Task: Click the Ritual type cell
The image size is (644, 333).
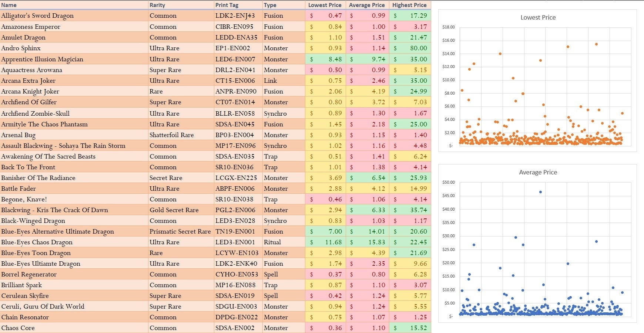Action: (284, 242)
